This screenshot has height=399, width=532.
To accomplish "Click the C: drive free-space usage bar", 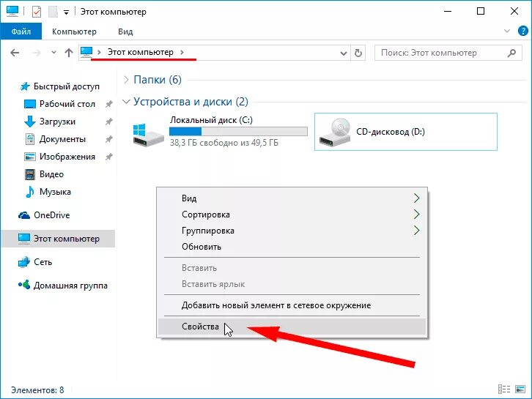I will pyautogui.click(x=238, y=131).
